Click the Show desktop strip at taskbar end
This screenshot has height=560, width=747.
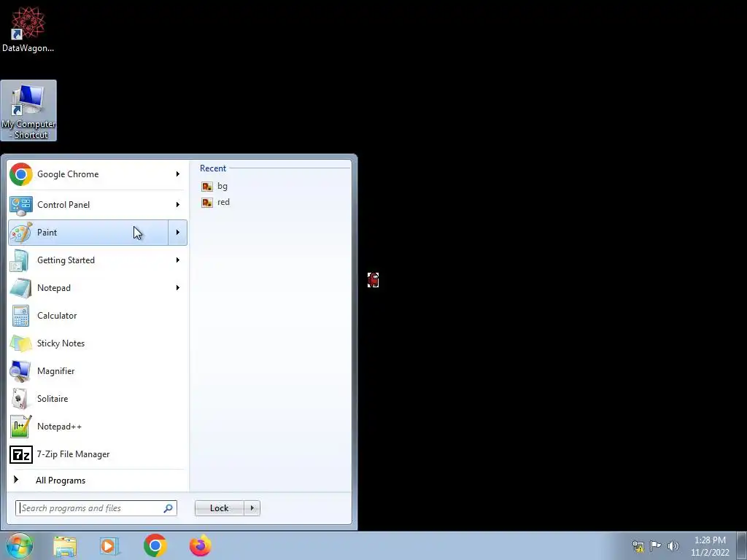[x=743, y=546]
